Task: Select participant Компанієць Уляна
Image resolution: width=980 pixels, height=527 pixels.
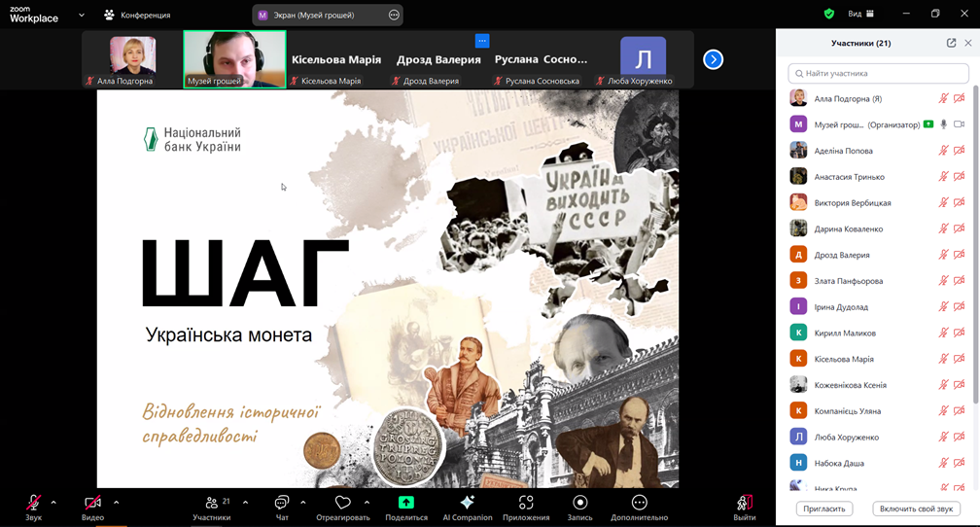Action: (x=878, y=411)
